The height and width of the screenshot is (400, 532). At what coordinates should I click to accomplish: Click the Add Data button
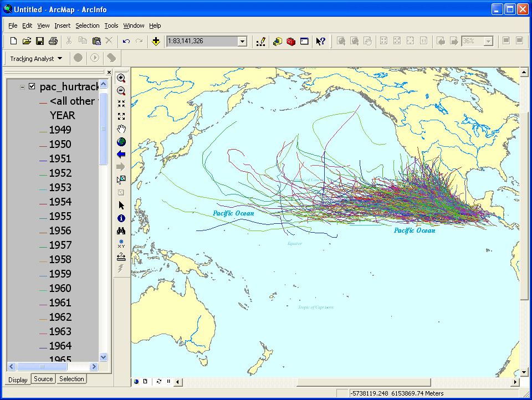point(156,41)
